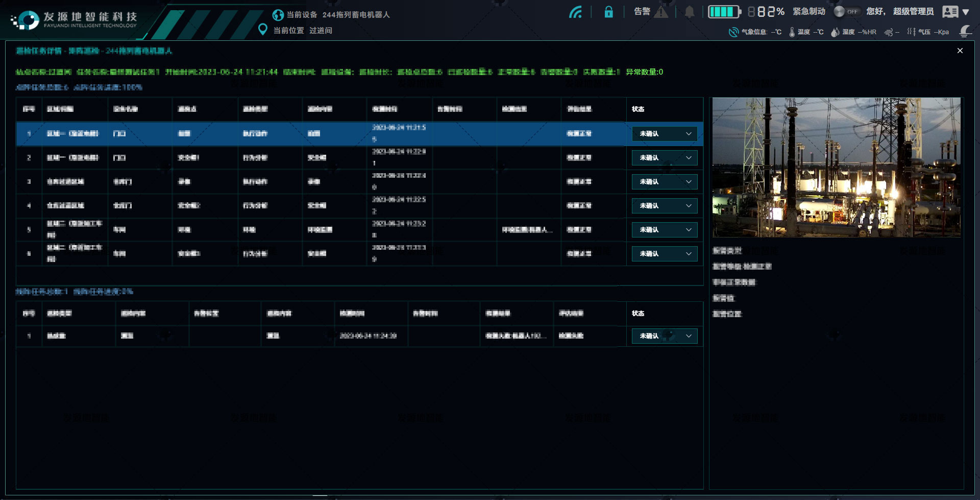Click the 气象信息 weather label
Screen dimensions: 980x500
[x=754, y=32]
